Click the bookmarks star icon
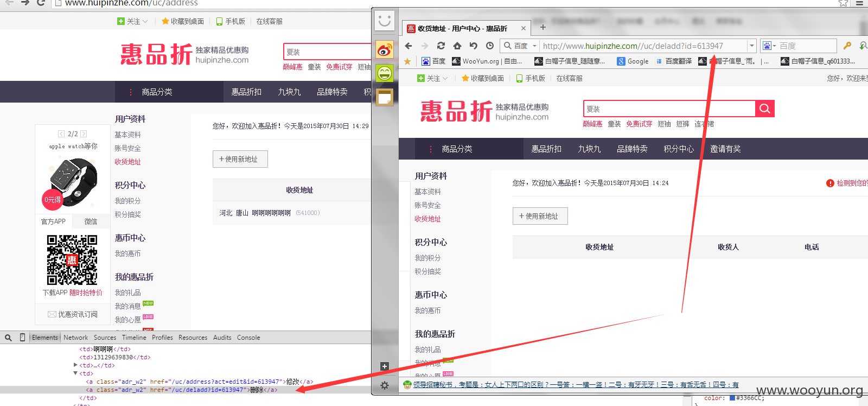 click(x=407, y=61)
